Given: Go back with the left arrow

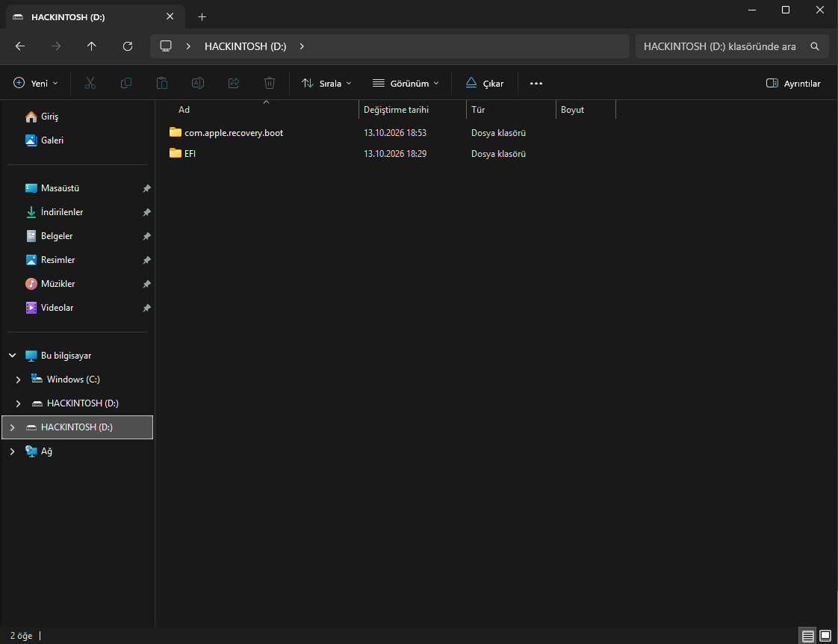Looking at the screenshot, I should [20, 46].
